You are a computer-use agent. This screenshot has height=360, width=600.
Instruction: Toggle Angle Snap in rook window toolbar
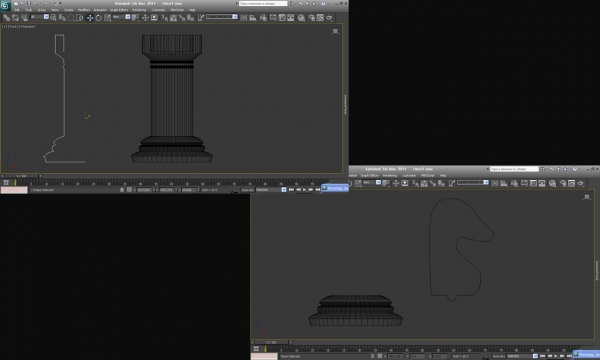click(x=173, y=18)
